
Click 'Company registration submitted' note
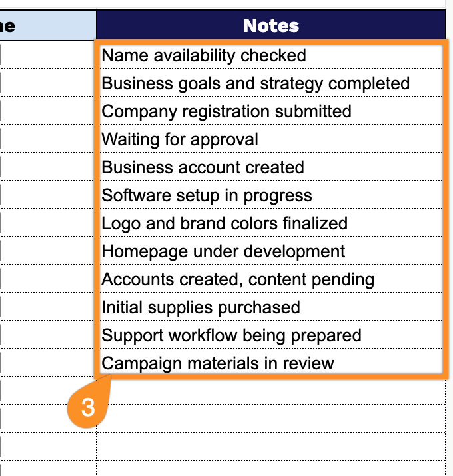[271, 111]
